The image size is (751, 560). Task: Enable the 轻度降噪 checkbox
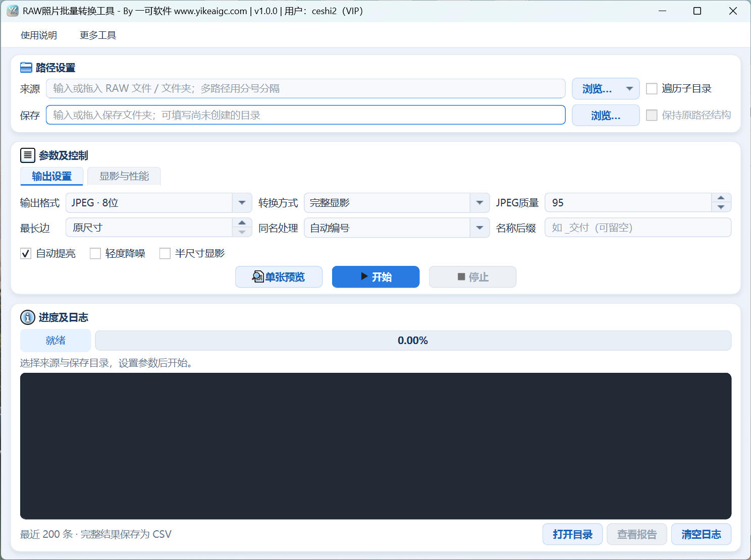95,253
